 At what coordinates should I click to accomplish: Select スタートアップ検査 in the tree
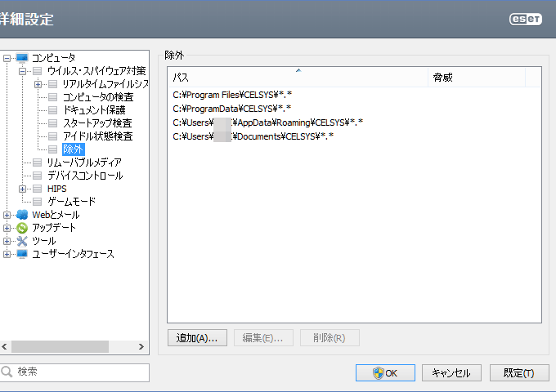97,123
